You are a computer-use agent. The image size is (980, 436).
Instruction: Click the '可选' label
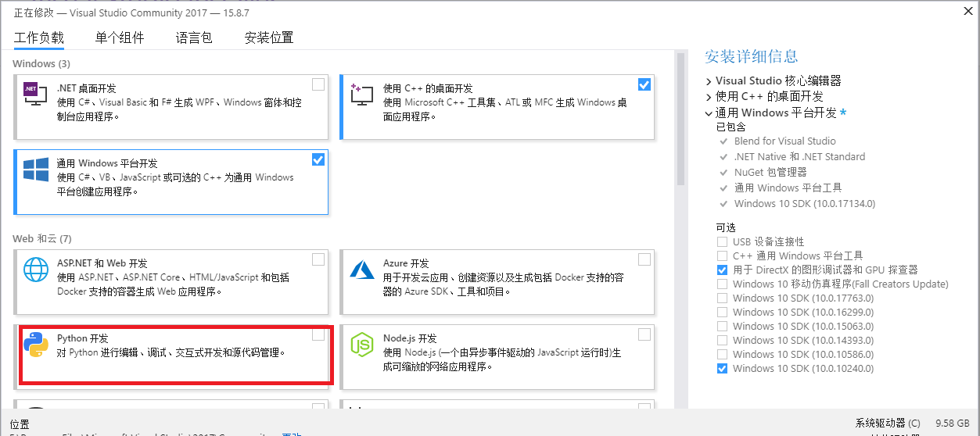point(727,227)
